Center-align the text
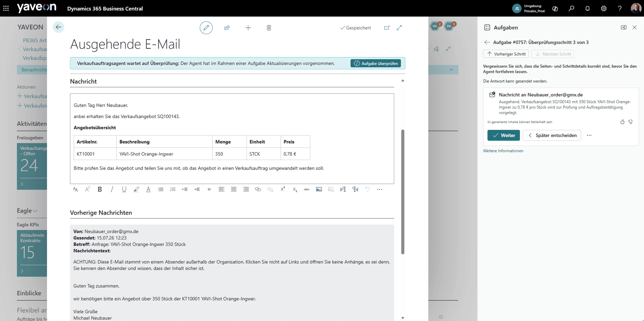The height and width of the screenshot is (321, 644). coord(234,190)
